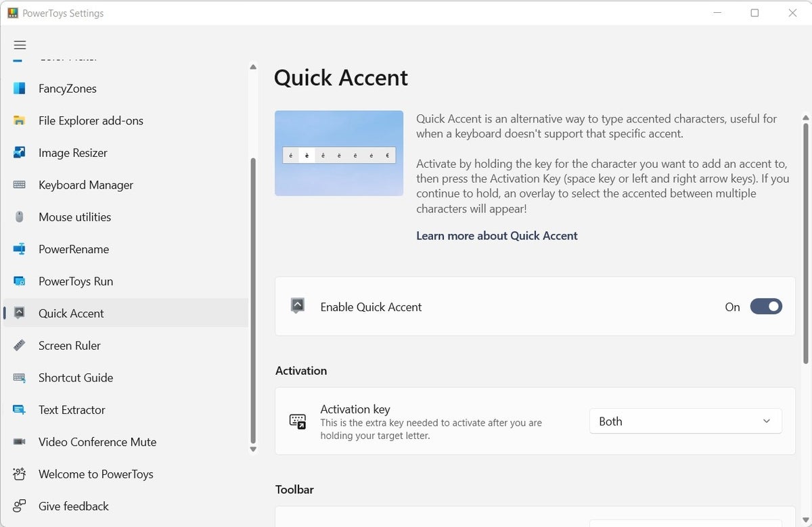Click the Activation key description text

tap(431, 429)
